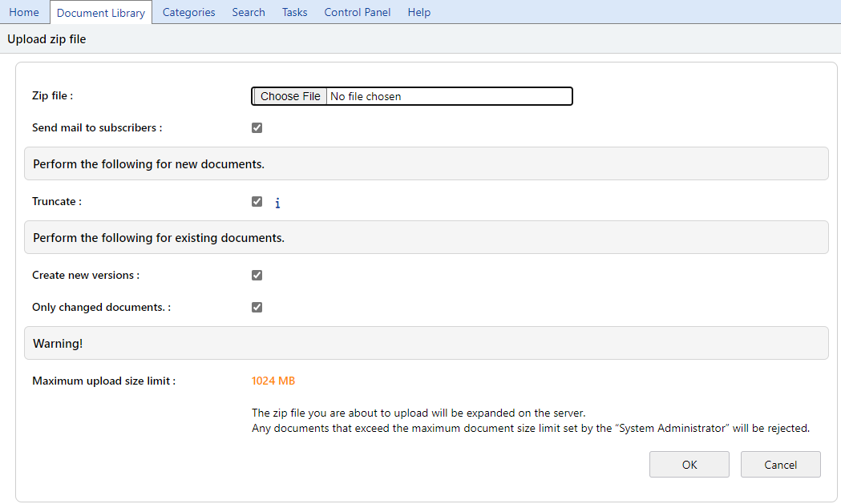Image resolution: width=841 pixels, height=504 pixels.
Task: Click the Choose File button
Action: pos(289,96)
